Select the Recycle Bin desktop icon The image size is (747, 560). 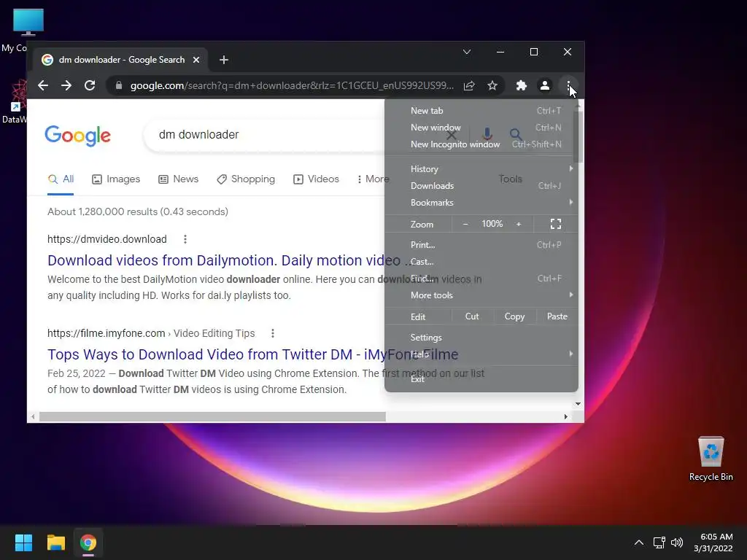point(711,459)
